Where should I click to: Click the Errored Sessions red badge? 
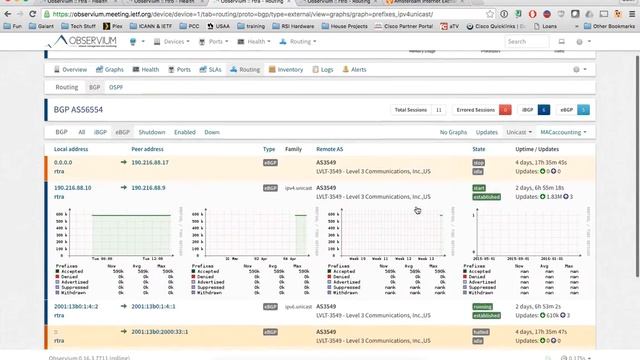click(505, 110)
